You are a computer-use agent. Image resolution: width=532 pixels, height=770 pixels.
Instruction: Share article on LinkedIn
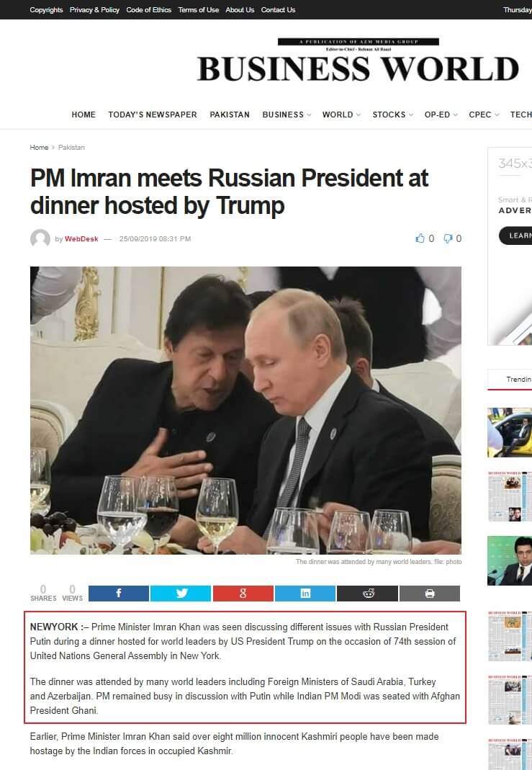[x=305, y=594]
